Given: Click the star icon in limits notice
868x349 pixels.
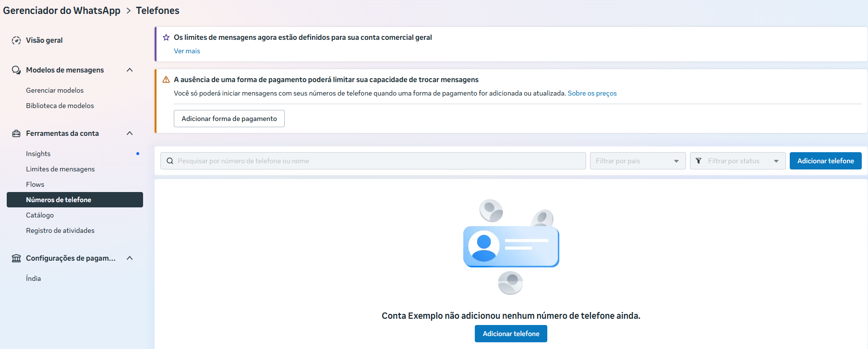Looking at the screenshot, I should click(x=166, y=37).
